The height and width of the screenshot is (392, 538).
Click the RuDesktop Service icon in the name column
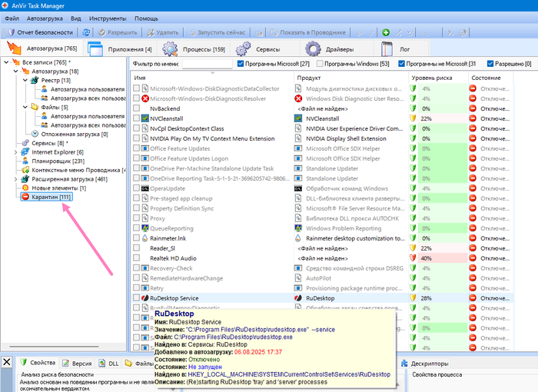144,297
